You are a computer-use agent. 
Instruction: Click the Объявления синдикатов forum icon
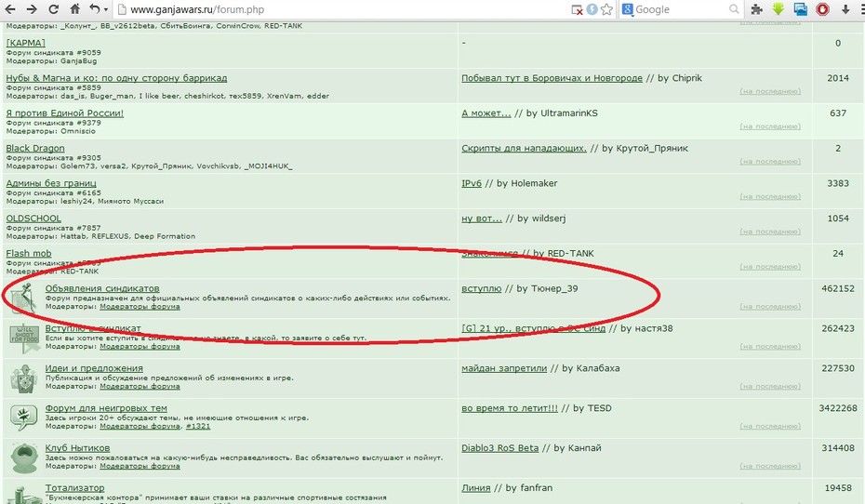coord(23,298)
